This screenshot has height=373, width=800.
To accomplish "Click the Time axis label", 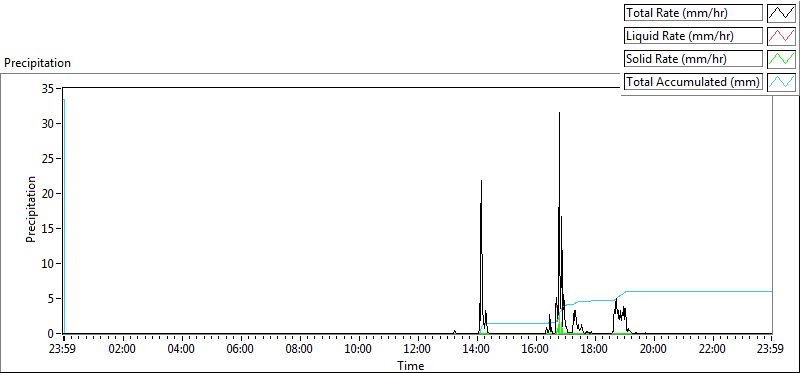I will [411, 366].
